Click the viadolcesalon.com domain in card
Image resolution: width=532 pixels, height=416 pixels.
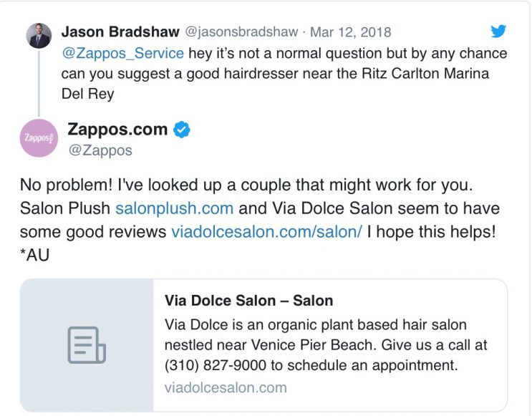[226, 387]
